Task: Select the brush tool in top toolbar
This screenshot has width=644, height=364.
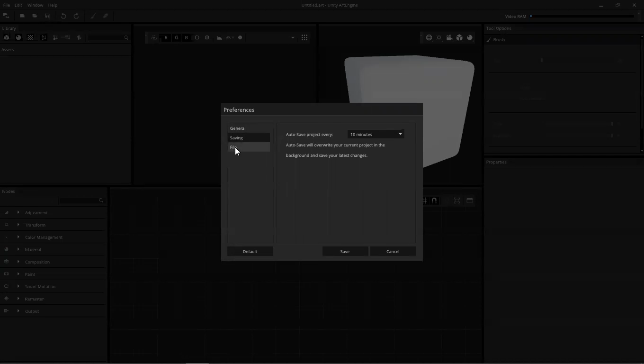Action: coord(93,16)
